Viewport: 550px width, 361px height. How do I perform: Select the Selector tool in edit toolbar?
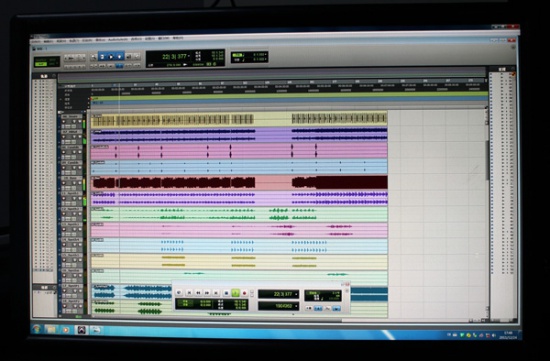point(111,57)
